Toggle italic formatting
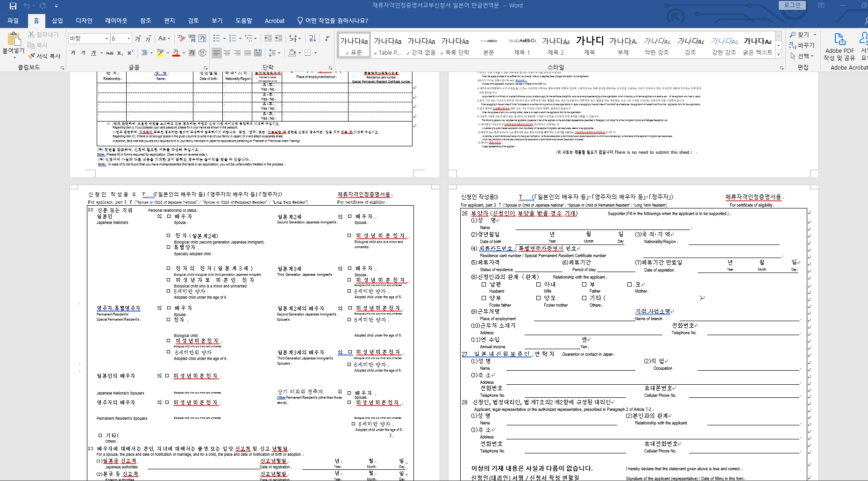The image size is (868, 481). point(84,53)
